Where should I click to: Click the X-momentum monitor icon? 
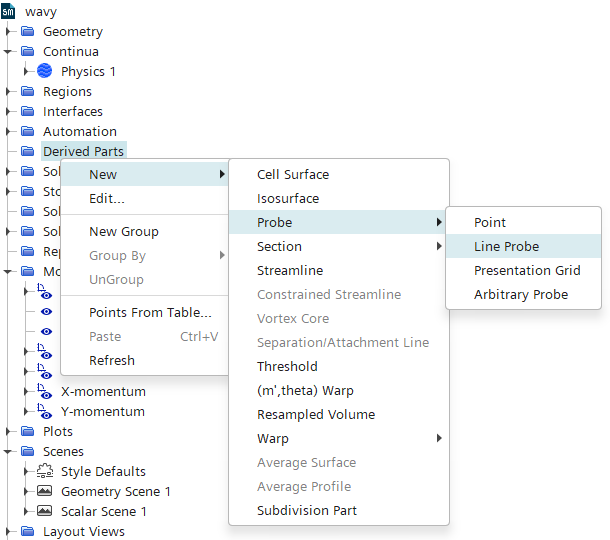coord(45,391)
